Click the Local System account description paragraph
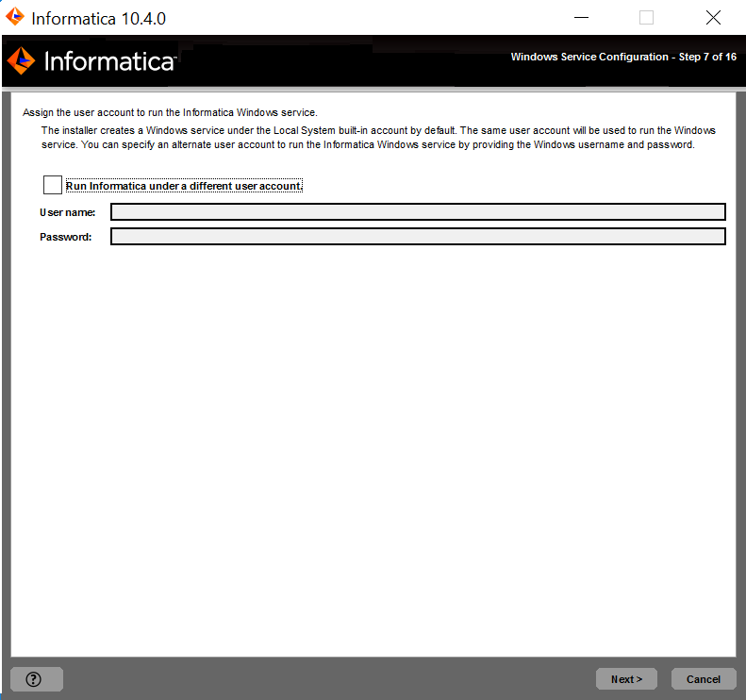 pos(377,138)
